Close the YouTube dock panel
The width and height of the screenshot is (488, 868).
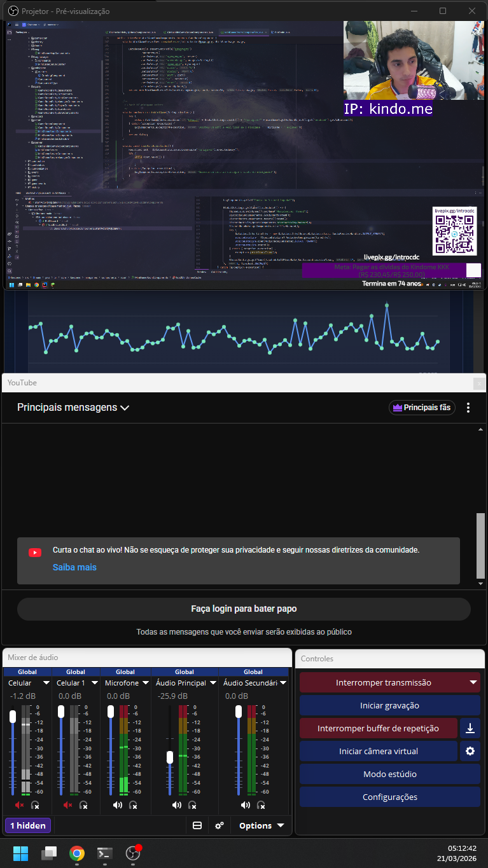479,383
